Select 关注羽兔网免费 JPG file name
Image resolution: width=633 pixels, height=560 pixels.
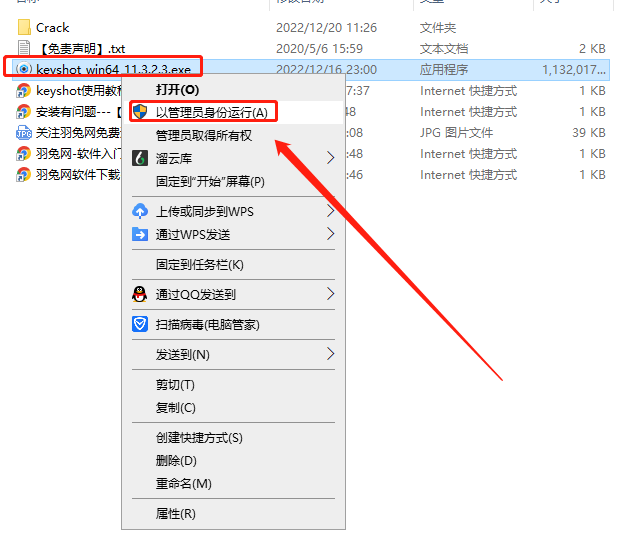pyautogui.click(x=78, y=133)
